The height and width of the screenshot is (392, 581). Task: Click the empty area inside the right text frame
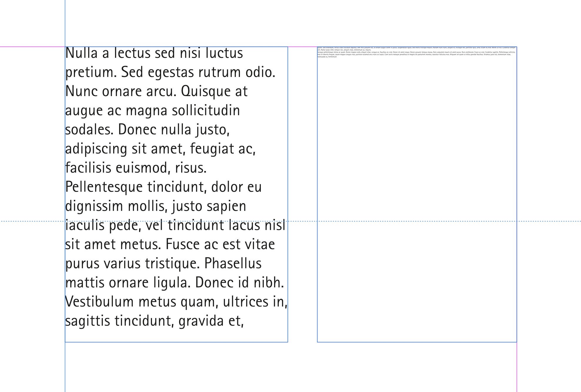tap(417, 200)
